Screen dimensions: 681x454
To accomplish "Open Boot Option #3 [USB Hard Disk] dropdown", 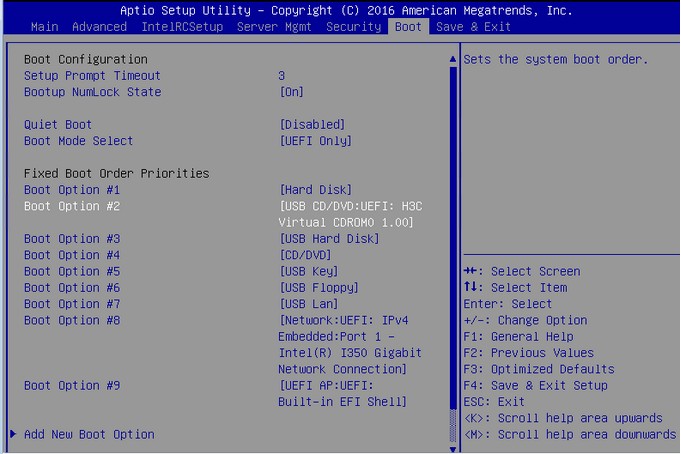I will point(329,239).
